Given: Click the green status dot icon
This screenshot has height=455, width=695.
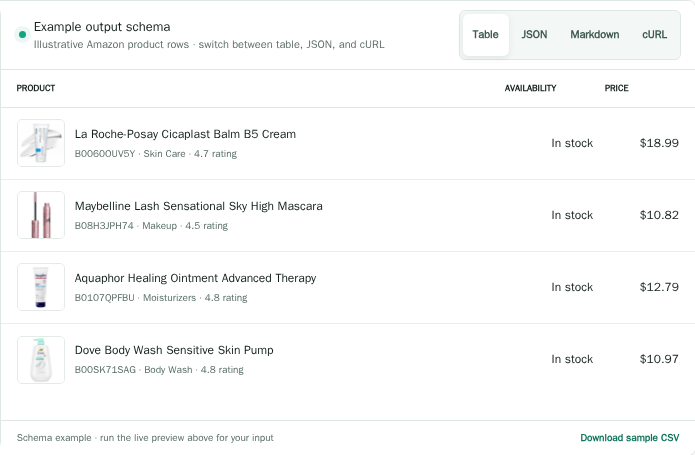Looking at the screenshot, I should coord(22,35).
